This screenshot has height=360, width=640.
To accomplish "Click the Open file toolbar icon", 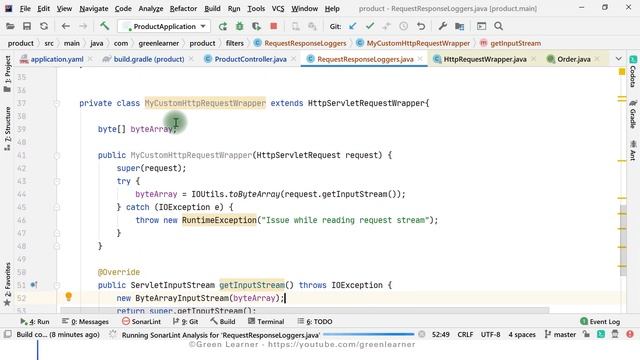I will [10, 27].
